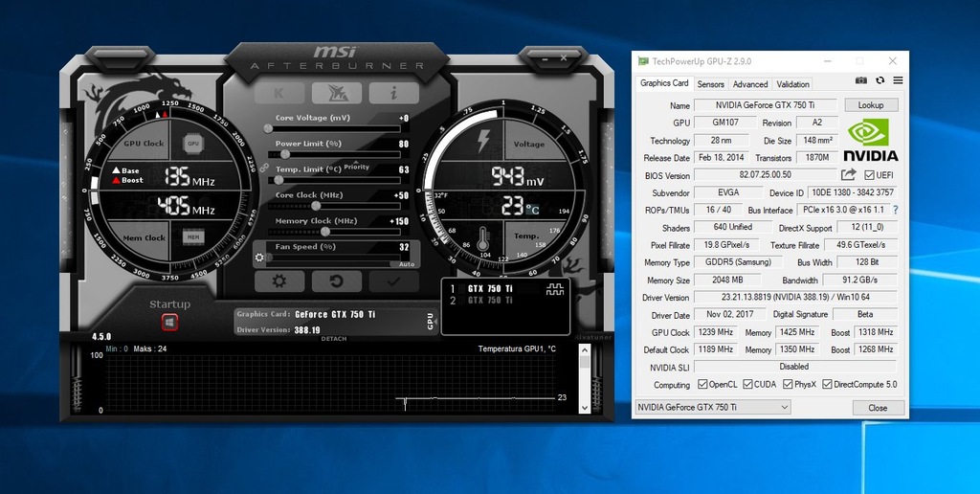Click the Lookup button in GPU-Z
The image size is (980, 494).
(871, 105)
